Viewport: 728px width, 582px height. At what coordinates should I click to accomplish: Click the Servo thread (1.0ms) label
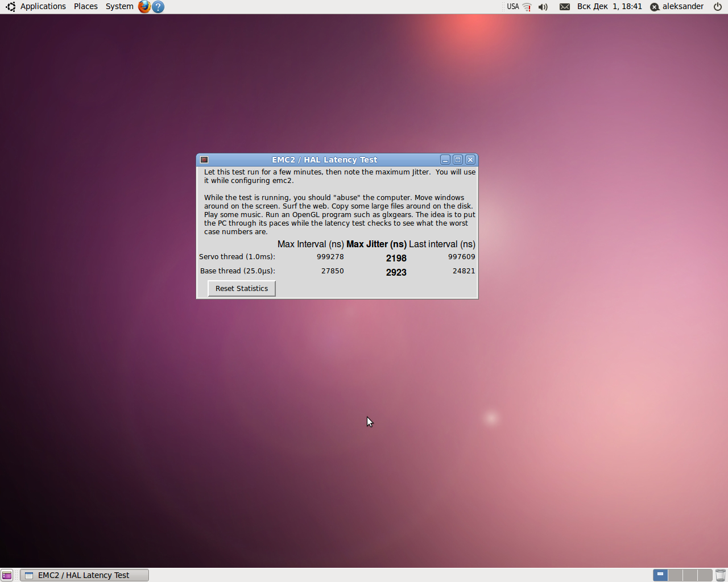click(x=237, y=257)
